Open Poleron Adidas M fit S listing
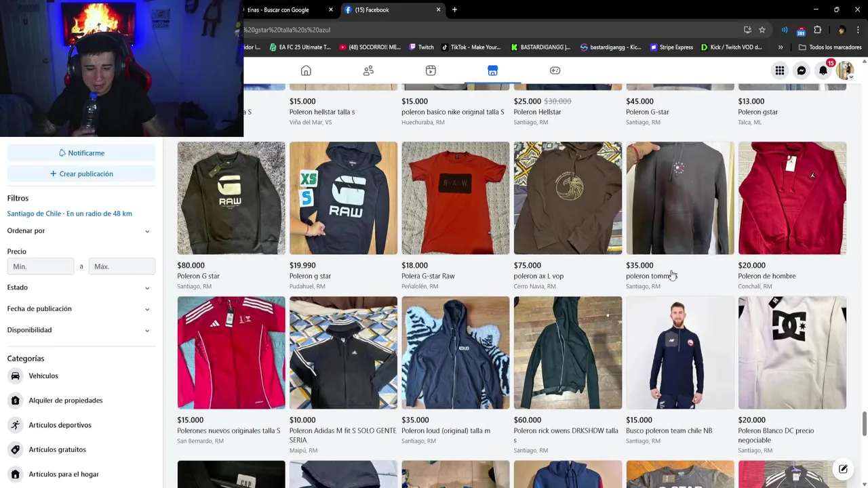Viewport: 868px width, 488px height. (x=343, y=375)
